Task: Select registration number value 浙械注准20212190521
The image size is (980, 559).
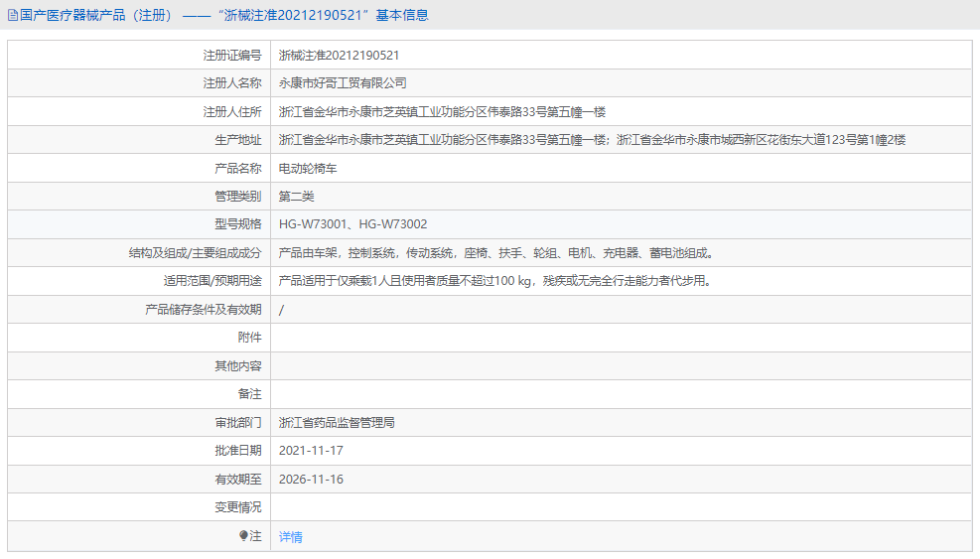Action: (339, 55)
